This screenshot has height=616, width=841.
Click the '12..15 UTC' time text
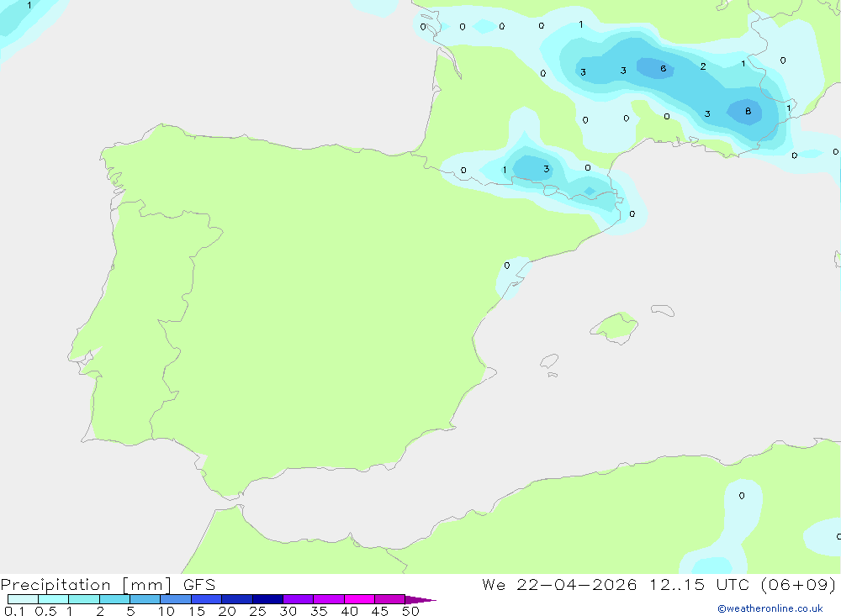pyautogui.click(x=700, y=585)
